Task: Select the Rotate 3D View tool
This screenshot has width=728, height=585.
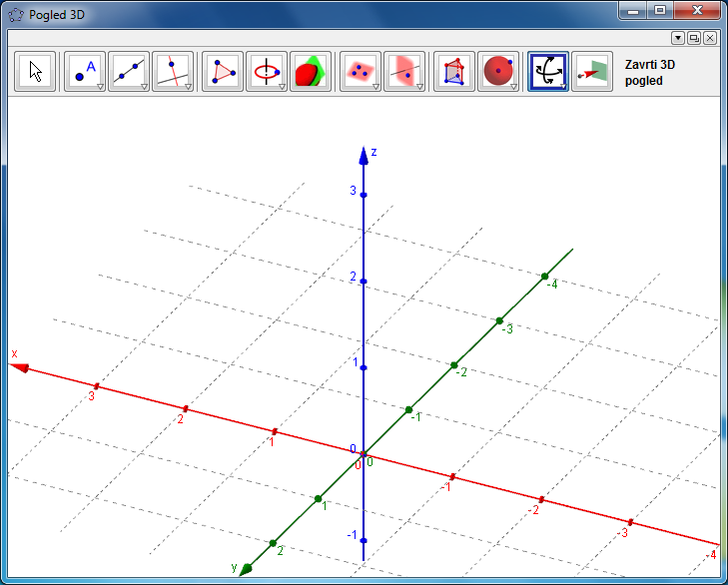Action: click(x=548, y=72)
